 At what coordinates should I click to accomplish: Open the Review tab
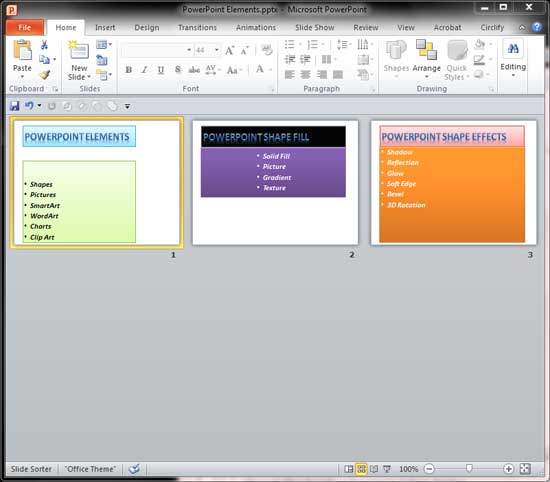pyautogui.click(x=365, y=27)
